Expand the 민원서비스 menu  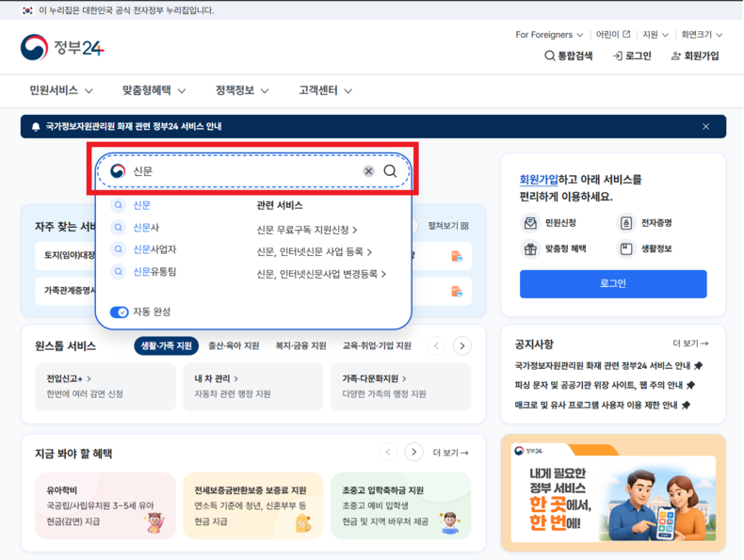point(61,91)
